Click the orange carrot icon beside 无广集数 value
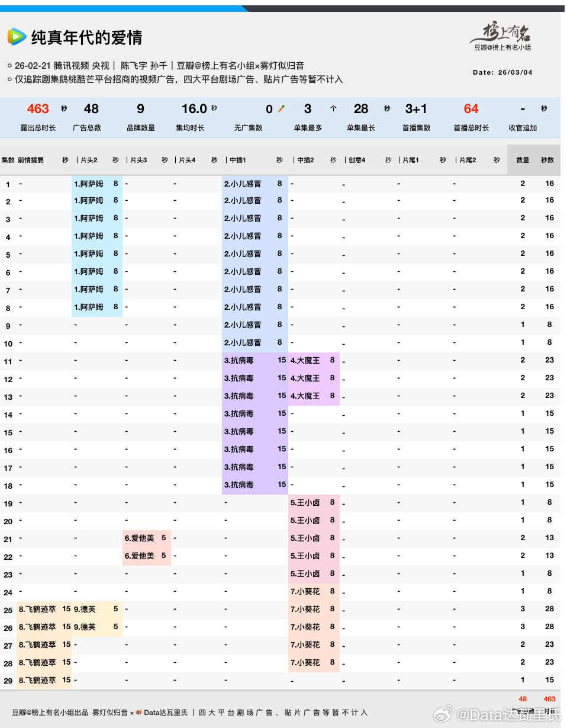567x728 pixels. click(x=282, y=109)
